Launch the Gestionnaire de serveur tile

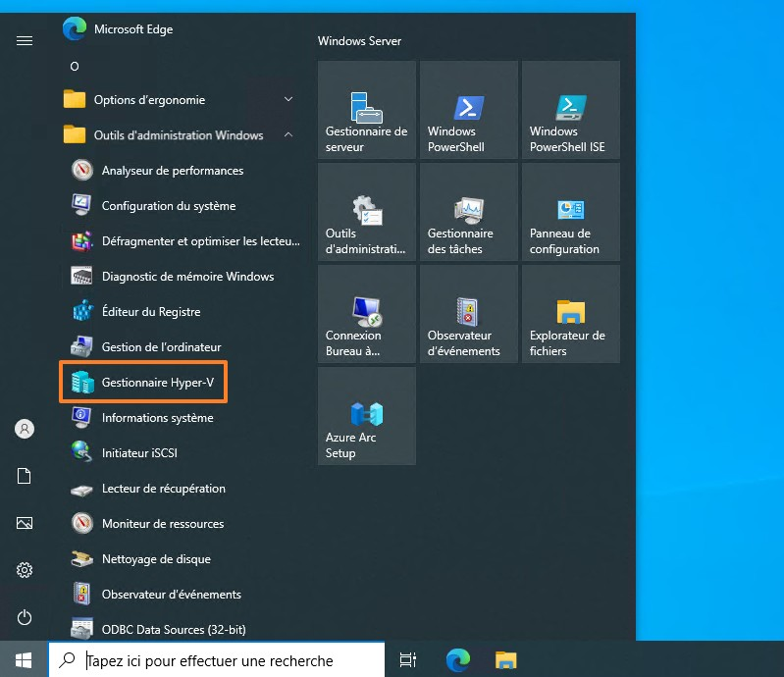[367, 110]
